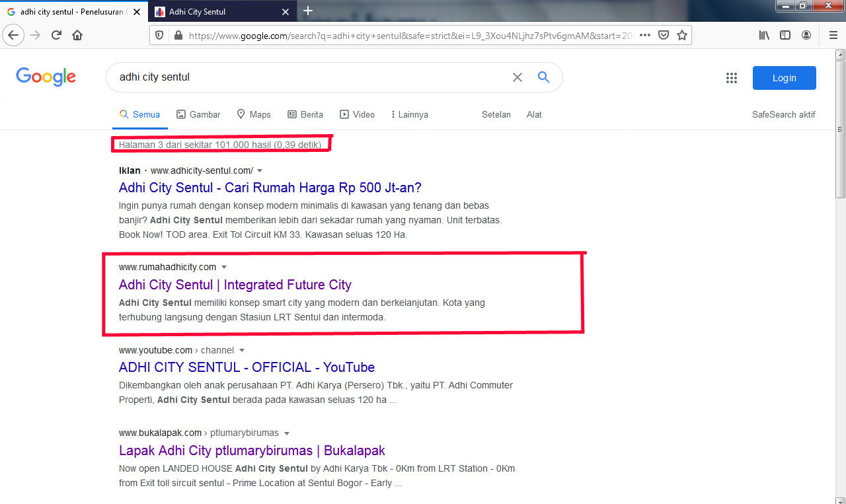Open Firefox account icon
846x504 pixels.
click(x=806, y=35)
